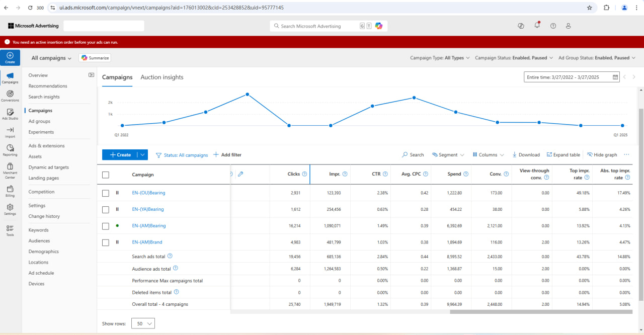Screen dimensions: 644x335
Task: Open Recommendations in the side menu
Action: 48,86
